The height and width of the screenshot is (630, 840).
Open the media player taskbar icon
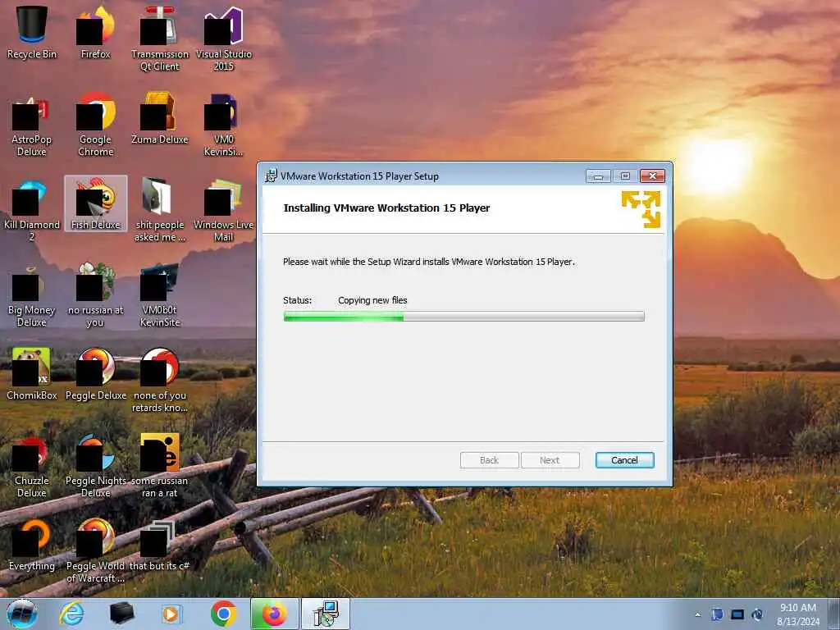point(171,614)
